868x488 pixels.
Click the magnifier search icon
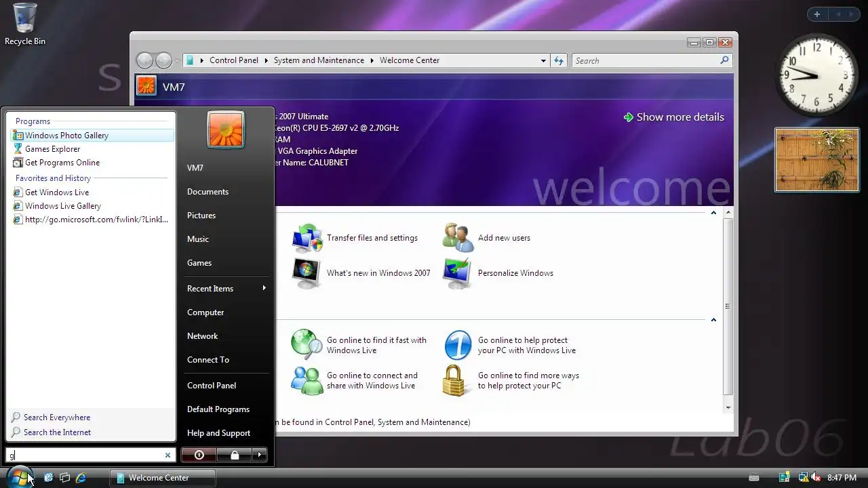pyautogui.click(x=724, y=60)
